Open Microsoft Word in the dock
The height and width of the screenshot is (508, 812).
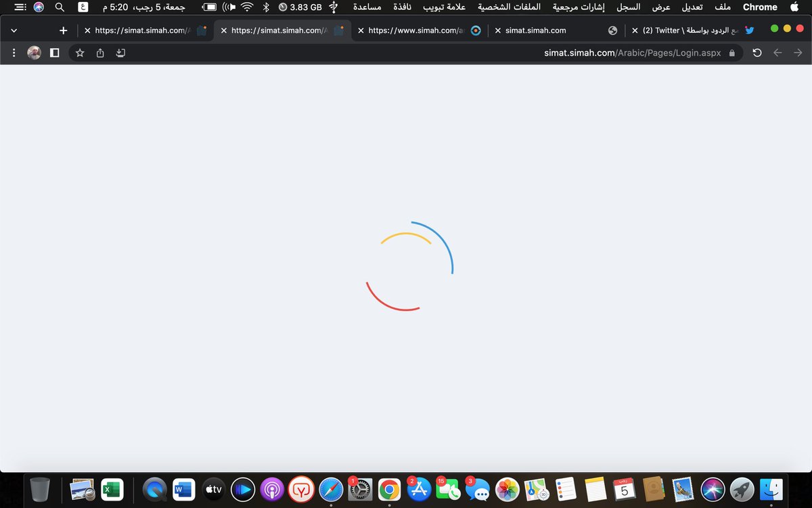pyautogui.click(x=183, y=489)
